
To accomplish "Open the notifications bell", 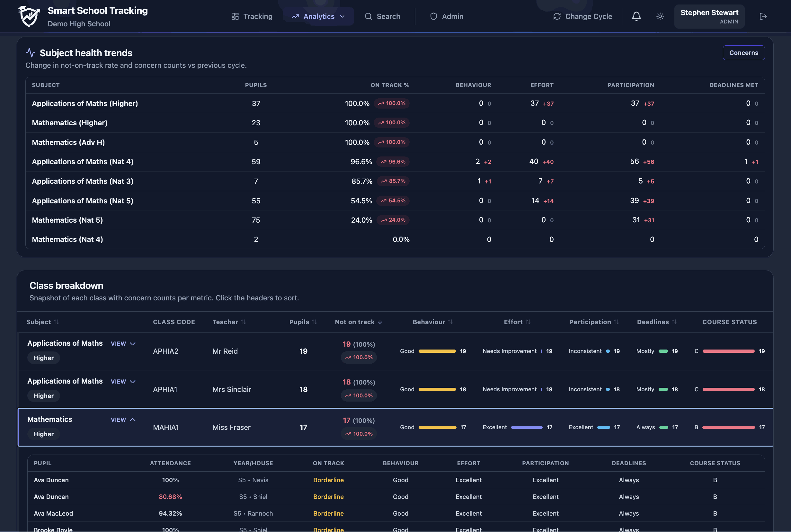I will [636, 16].
